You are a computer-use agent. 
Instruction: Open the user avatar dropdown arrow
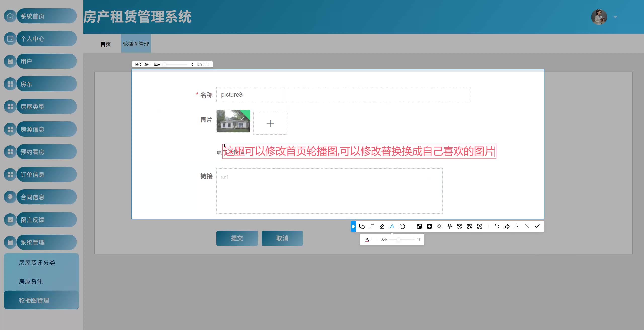(x=615, y=17)
